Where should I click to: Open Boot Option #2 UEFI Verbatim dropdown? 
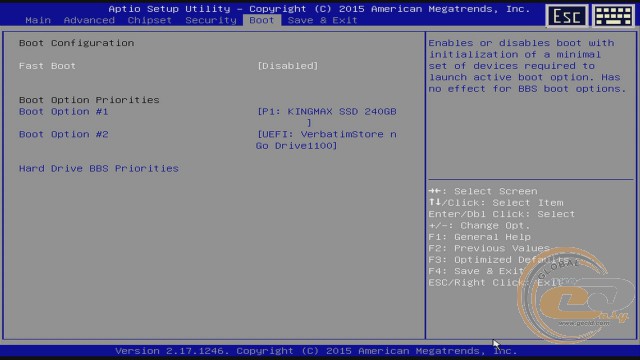(326, 140)
